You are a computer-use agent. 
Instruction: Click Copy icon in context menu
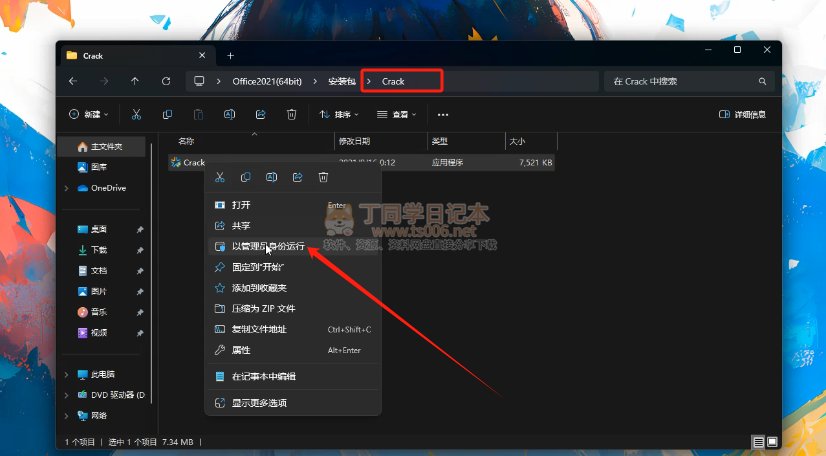[245, 177]
